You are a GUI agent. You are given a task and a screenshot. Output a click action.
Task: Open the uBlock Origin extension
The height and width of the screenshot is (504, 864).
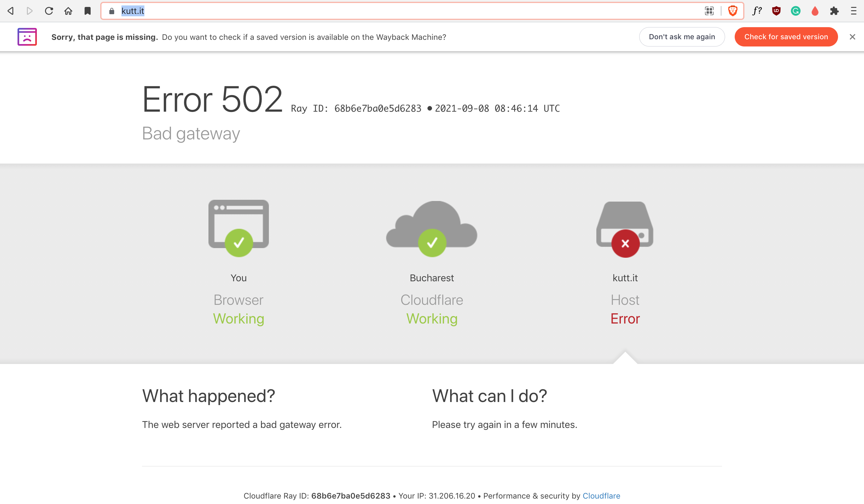tap(776, 11)
